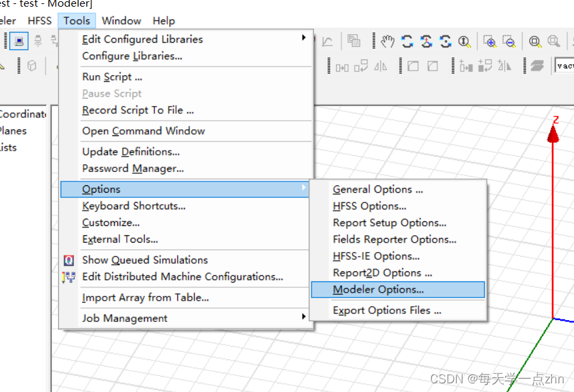Viewport: 574px width, 392px height.
Task: Select the Pan hand tool
Action: [387, 41]
